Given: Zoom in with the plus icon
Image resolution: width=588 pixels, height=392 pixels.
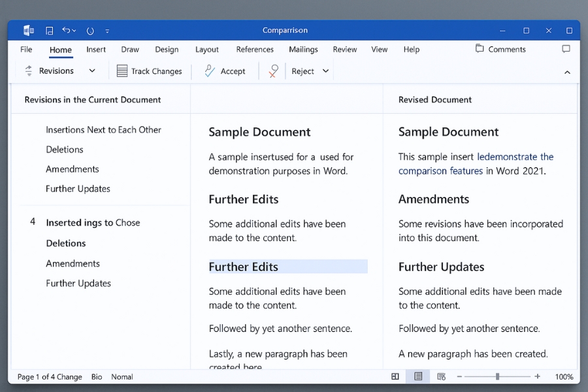Looking at the screenshot, I should pos(537,376).
